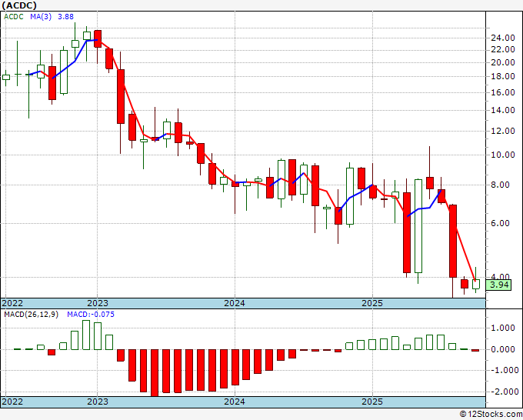Click the 8.00 price axis label
523x420 pixels.
pos(500,185)
